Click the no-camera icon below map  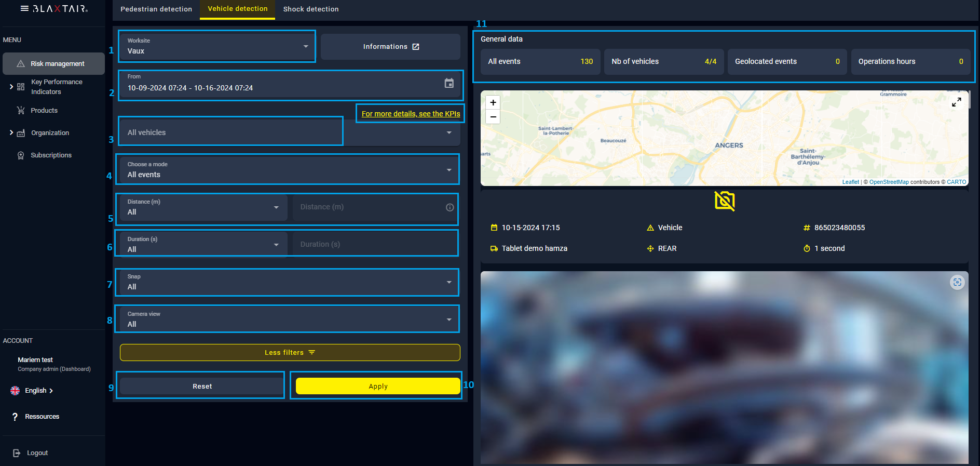(x=724, y=201)
